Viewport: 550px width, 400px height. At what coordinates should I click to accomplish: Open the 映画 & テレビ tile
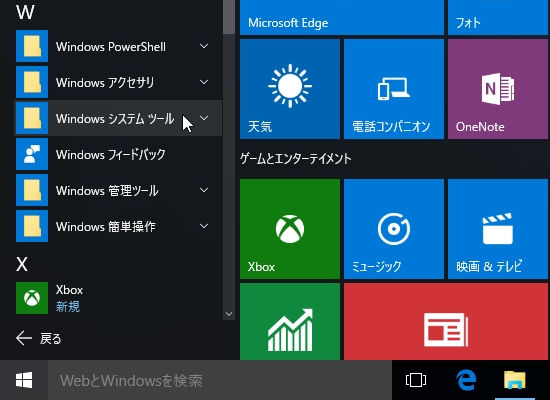pos(498,229)
